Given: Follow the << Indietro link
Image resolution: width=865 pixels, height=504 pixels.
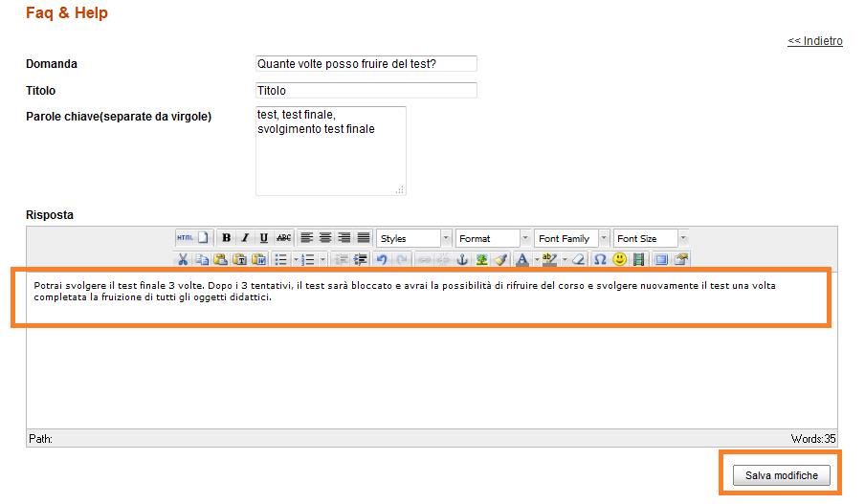Looking at the screenshot, I should click(814, 41).
